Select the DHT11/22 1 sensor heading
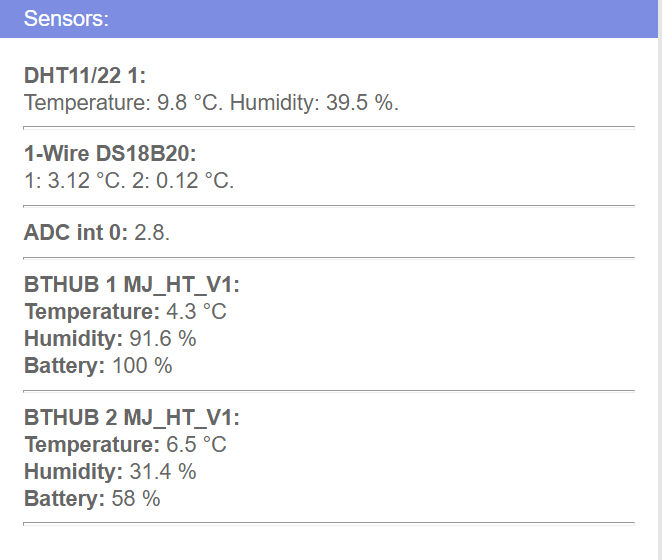 click(x=85, y=75)
